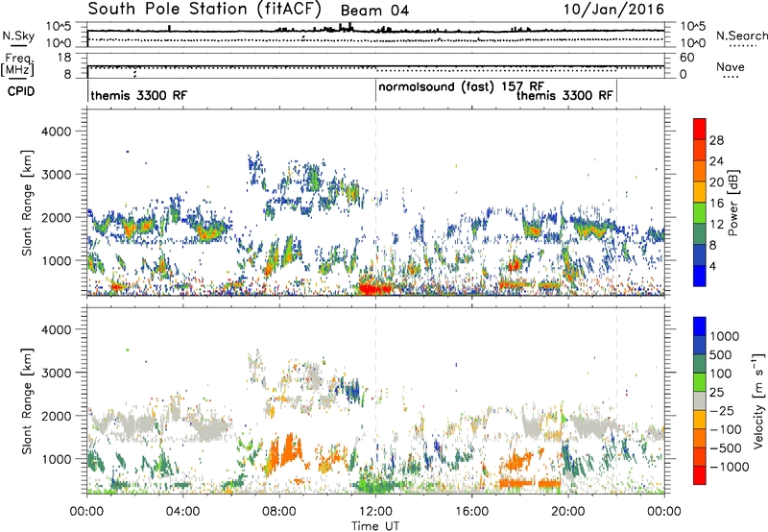This screenshot has width=768, height=532.
Task: Select the orange 20–24 dB Power color segment
Action: [700, 171]
